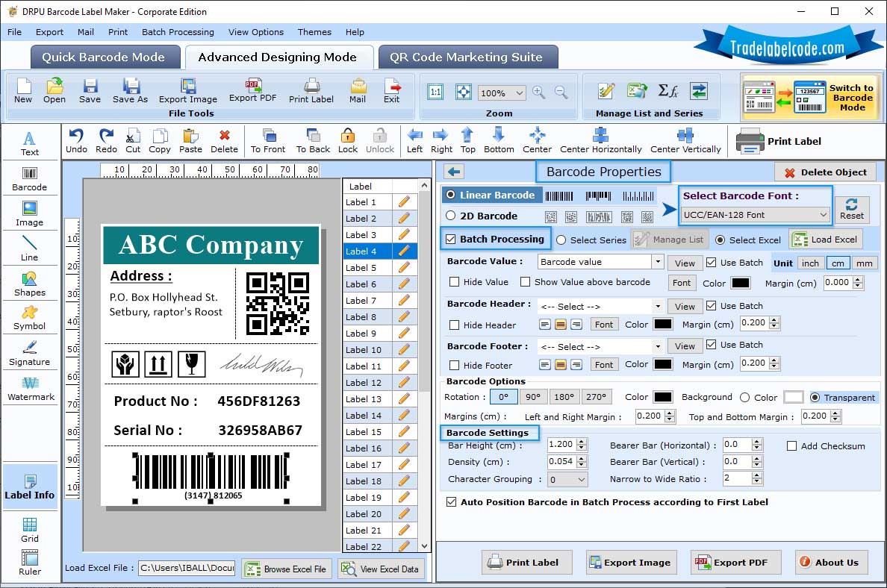Redo the last action
Viewport: 887px width, 588px height.
click(106, 141)
